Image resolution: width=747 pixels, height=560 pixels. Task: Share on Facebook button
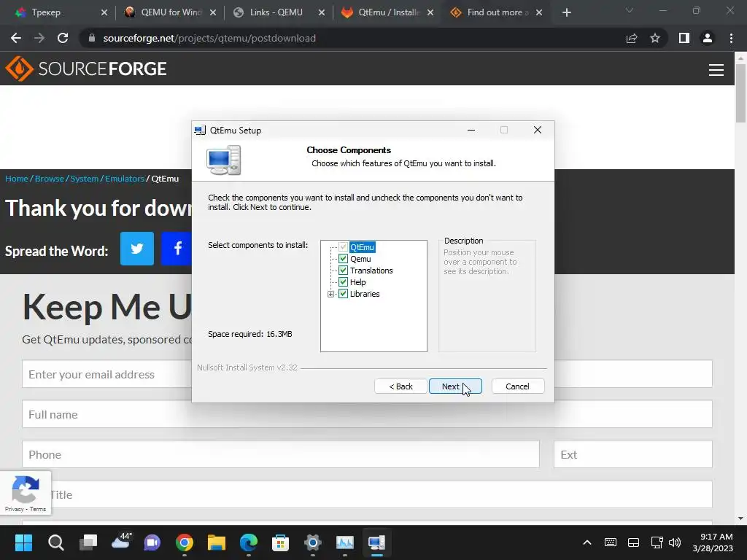coord(177,249)
